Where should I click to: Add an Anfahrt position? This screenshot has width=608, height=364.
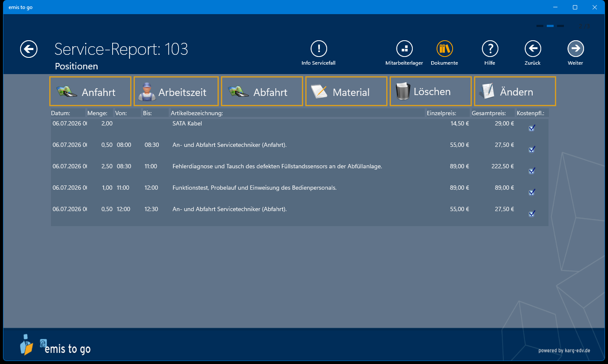pyautogui.click(x=90, y=91)
